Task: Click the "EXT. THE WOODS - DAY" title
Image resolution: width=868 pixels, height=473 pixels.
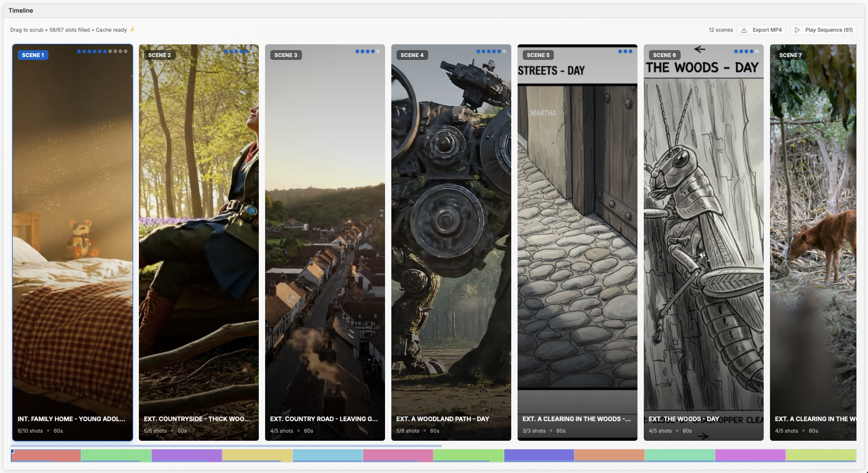Action: pos(684,419)
